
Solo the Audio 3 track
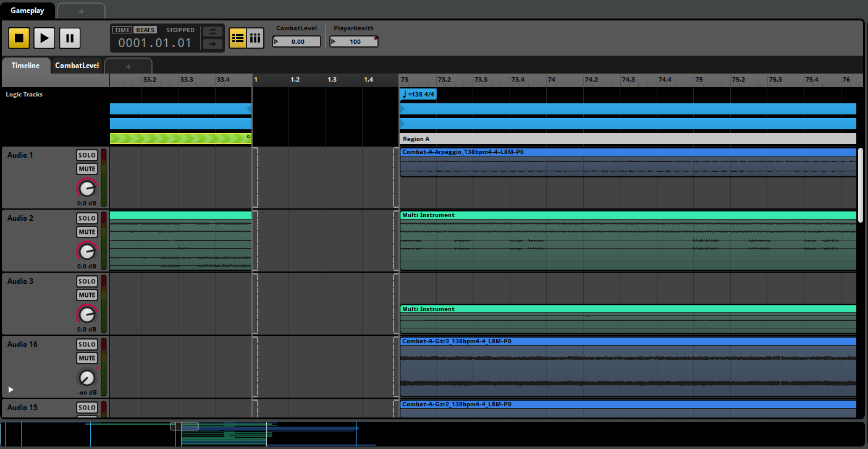click(x=87, y=281)
